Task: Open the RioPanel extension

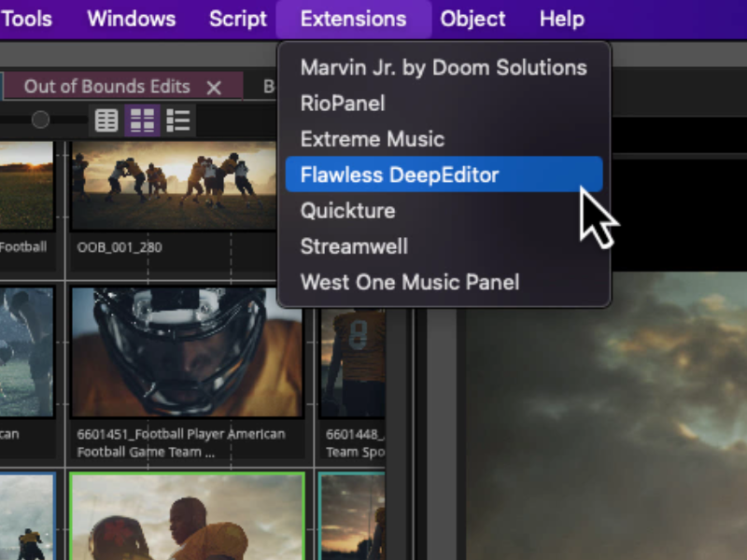Action: tap(444, 104)
